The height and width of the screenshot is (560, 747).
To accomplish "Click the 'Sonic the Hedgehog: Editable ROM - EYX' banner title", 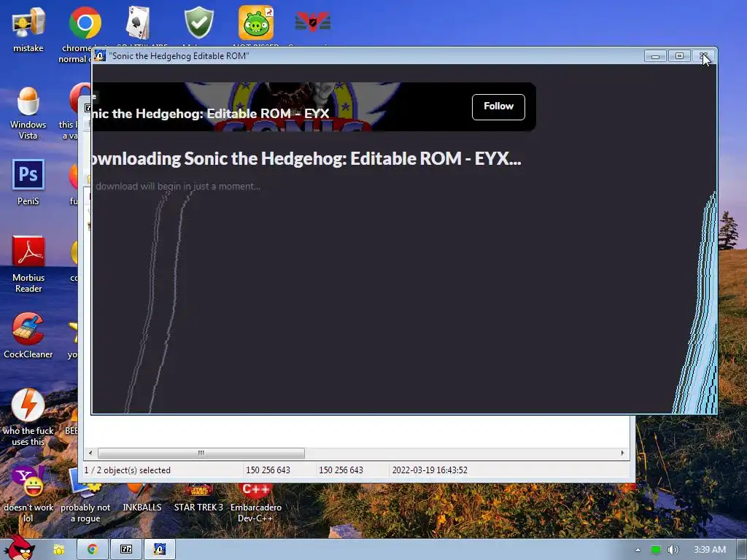I will click(211, 113).
